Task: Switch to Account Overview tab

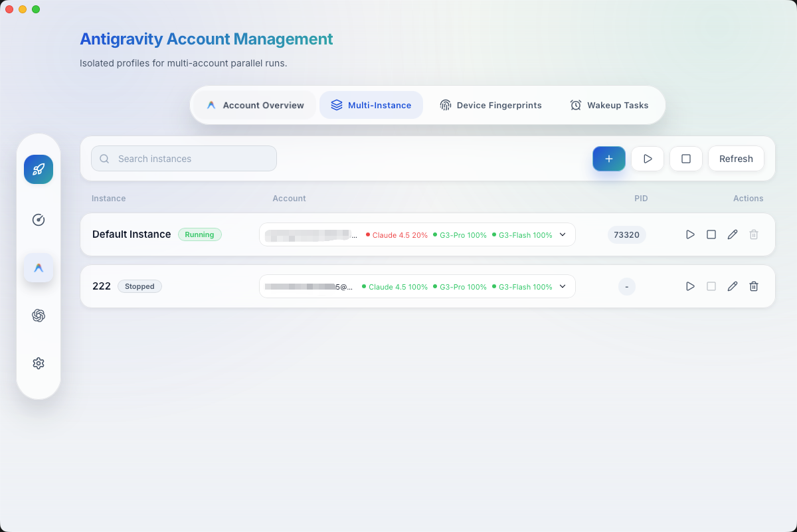Action: [256, 105]
